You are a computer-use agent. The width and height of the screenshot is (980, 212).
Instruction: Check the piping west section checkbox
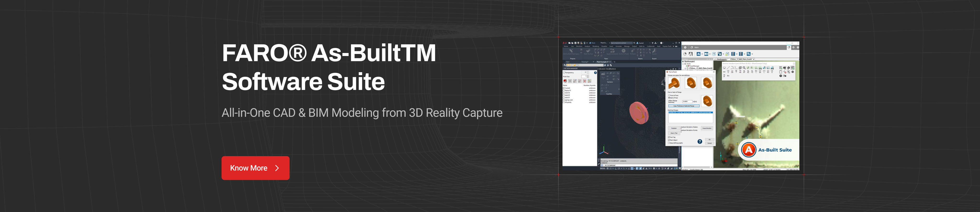tap(564, 100)
